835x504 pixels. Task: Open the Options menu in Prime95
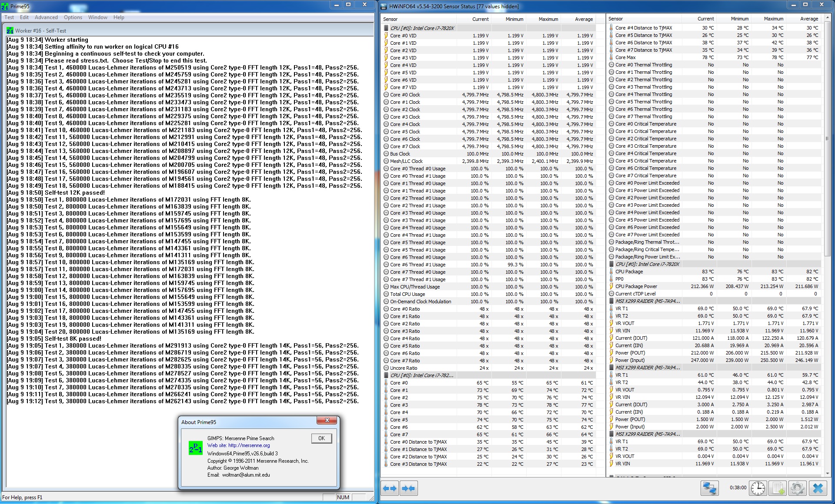point(73,17)
